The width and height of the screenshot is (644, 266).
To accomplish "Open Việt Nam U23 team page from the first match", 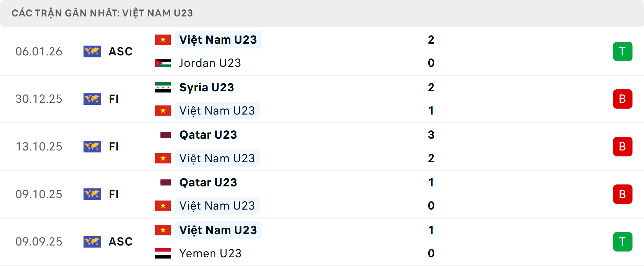I will [218, 39].
